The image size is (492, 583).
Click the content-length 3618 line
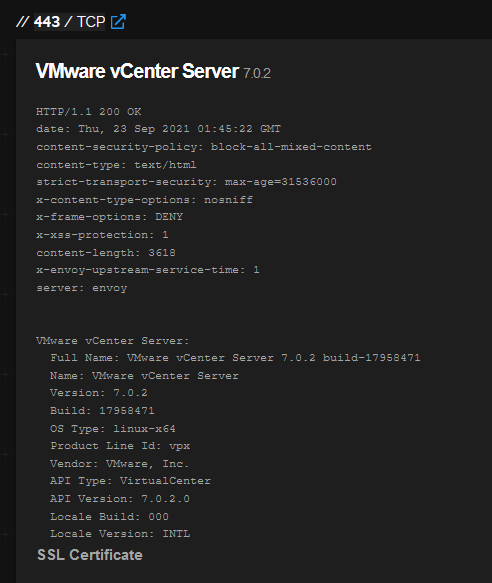[x=106, y=253]
